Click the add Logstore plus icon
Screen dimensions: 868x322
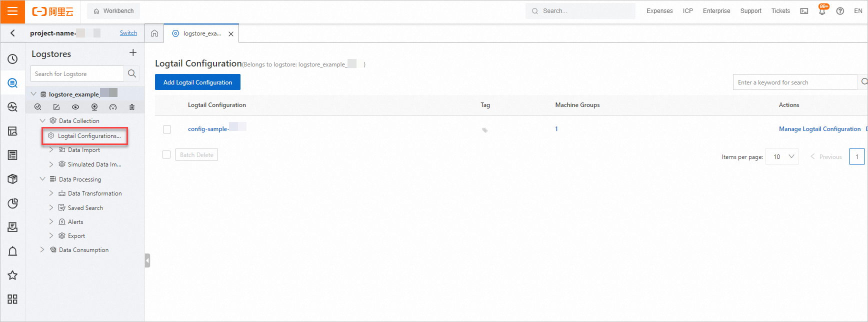pyautogui.click(x=133, y=52)
